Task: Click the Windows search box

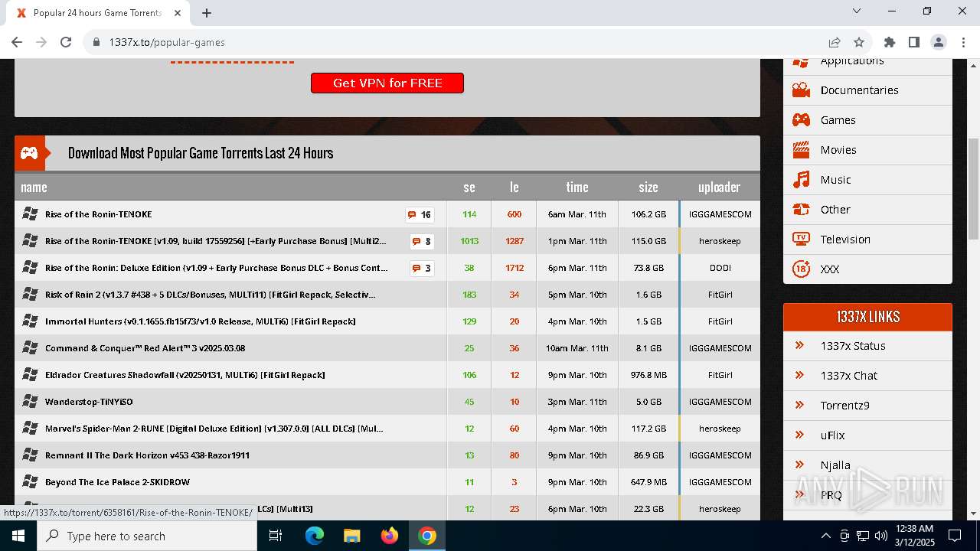Action: click(x=147, y=536)
